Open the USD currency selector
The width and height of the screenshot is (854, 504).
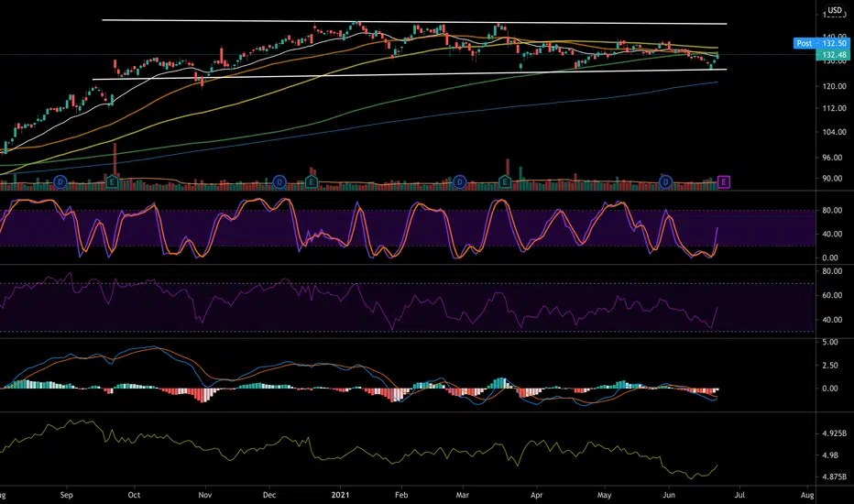836,10
